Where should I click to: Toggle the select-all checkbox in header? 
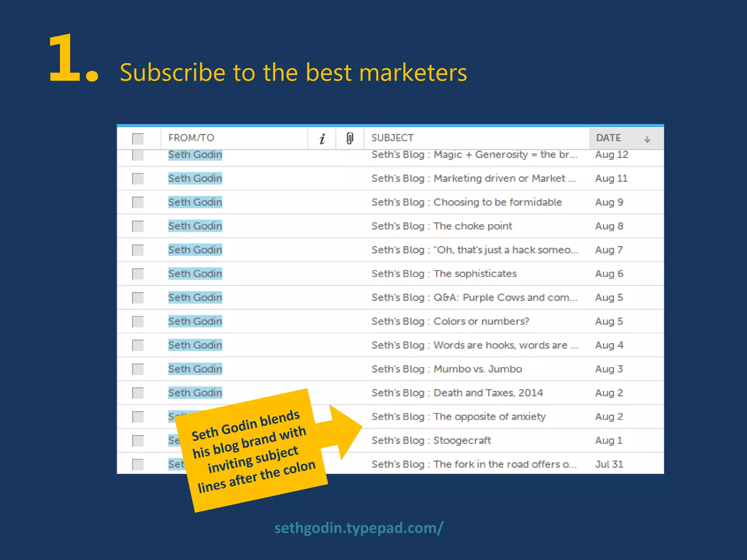click(138, 139)
